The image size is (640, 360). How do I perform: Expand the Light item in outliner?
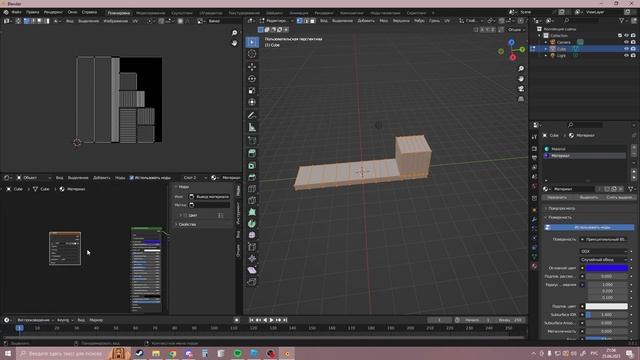(x=546, y=55)
